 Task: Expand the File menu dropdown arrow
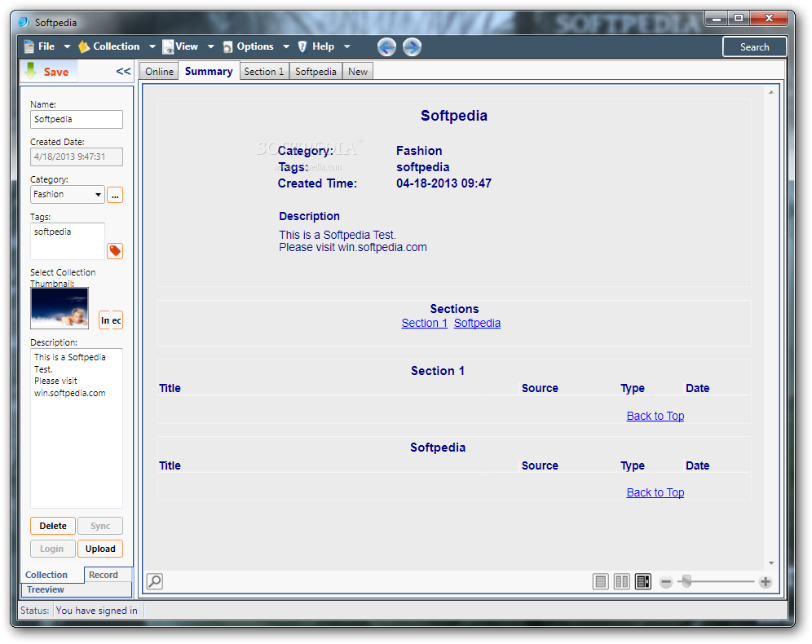click(67, 46)
